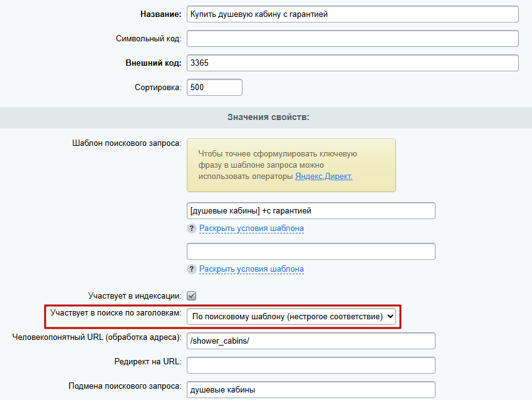Viewport: 532px width, 400px height.
Task: Click the second empty search template field
Action: 311,252
